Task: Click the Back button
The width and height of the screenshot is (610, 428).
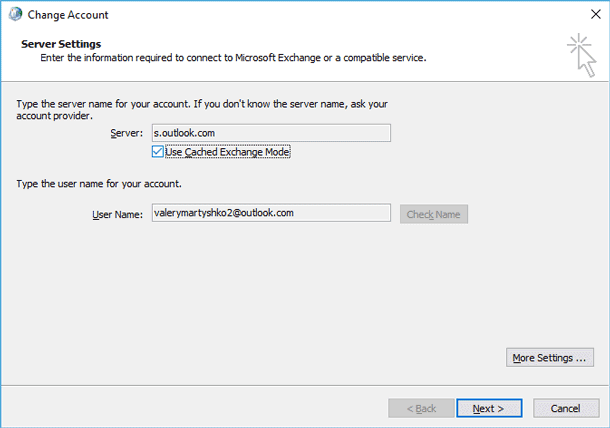Action: pyautogui.click(x=421, y=409)
